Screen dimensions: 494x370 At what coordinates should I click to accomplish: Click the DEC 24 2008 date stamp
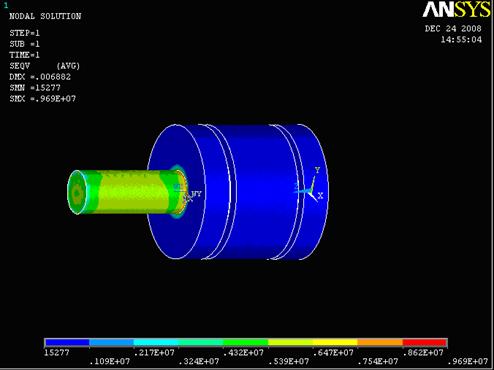click(453, 29)
